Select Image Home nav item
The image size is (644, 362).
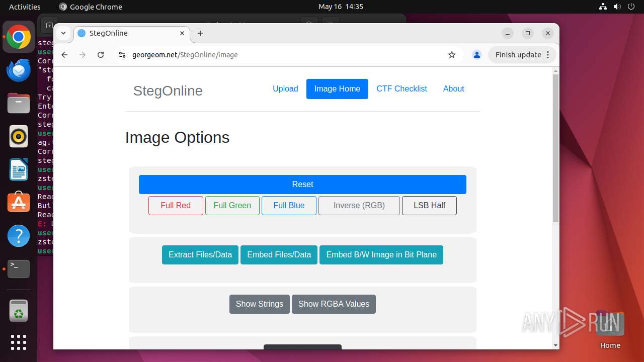click(337, 89)
